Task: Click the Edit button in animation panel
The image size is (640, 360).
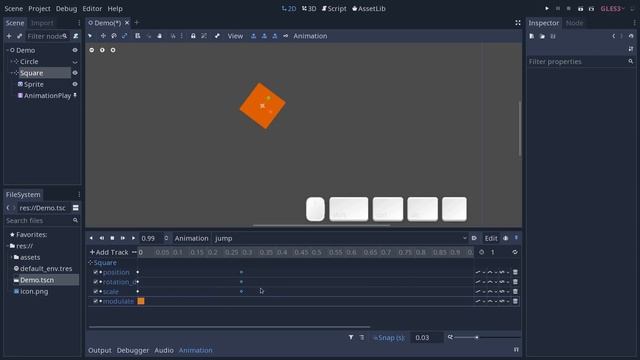Action: (x=491, y=238)
